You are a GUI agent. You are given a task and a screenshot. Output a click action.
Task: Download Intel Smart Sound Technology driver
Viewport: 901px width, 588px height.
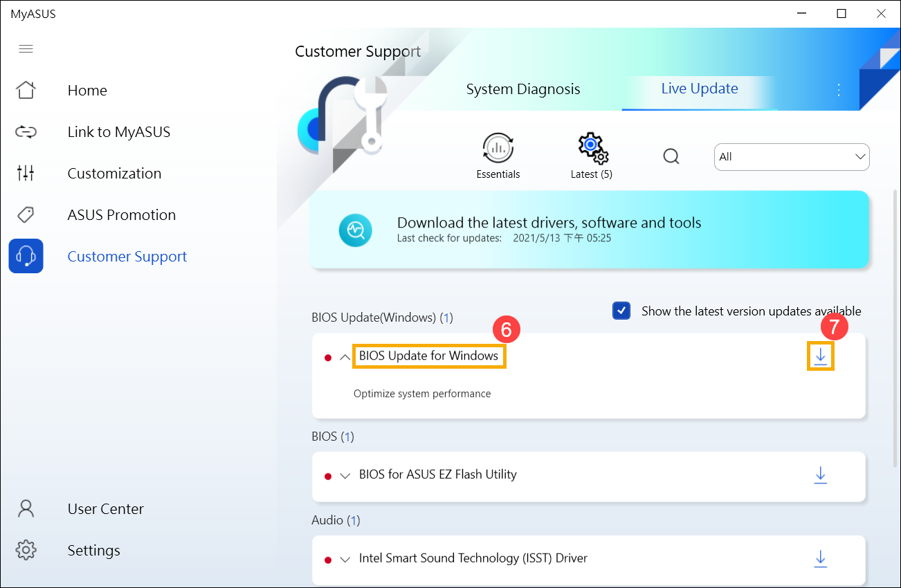(x=821, y=558)
